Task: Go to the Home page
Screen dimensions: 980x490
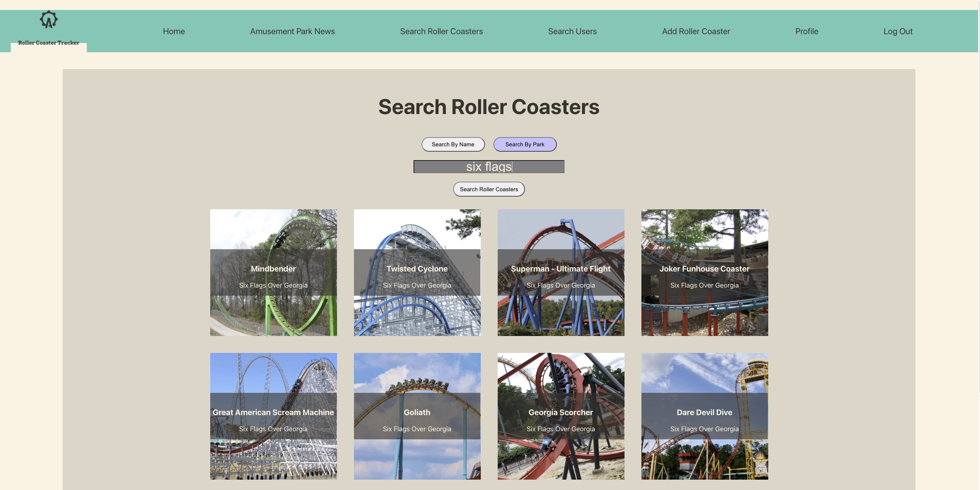Action: [174, 31]
